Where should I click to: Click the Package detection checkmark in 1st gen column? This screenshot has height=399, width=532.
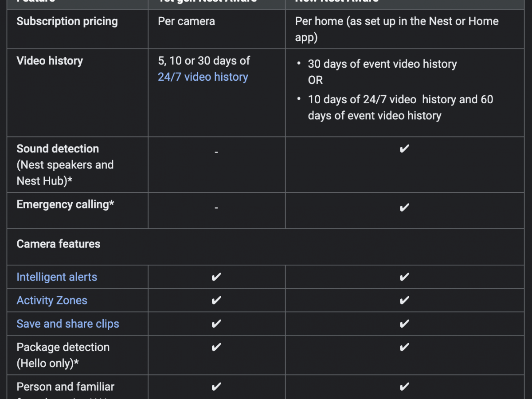[x=216, y=348]
